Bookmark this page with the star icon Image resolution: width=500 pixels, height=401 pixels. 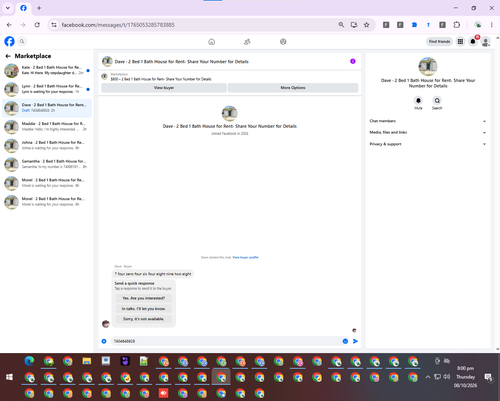click(366, 25)
